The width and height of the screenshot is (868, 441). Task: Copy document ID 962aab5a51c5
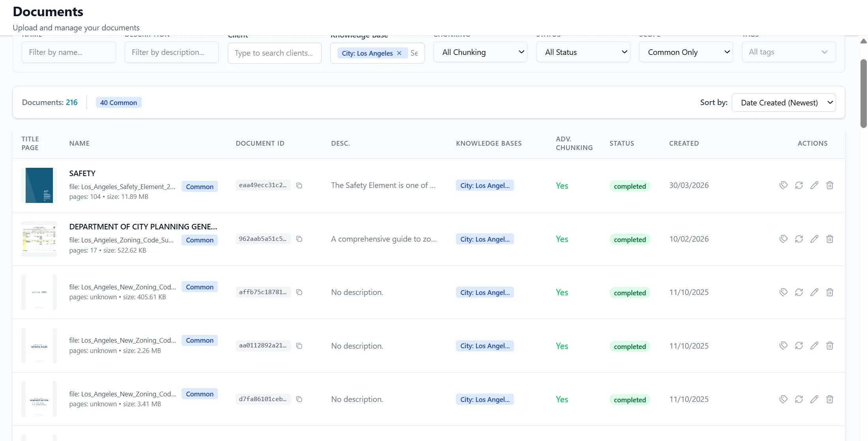299,239
